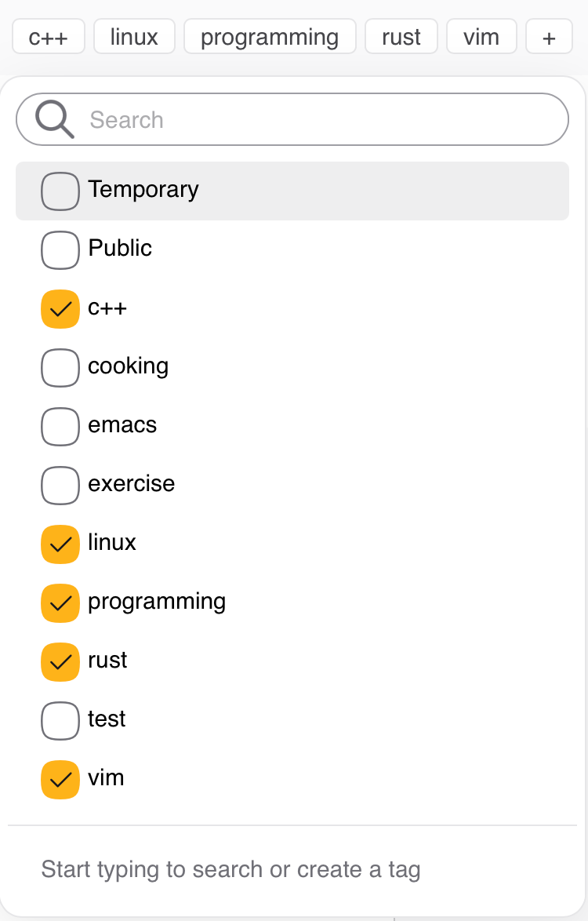Viewport: 588px width, 921px height.
Task: Select the linux chip in the tag bar
Action: click(133, 36)
